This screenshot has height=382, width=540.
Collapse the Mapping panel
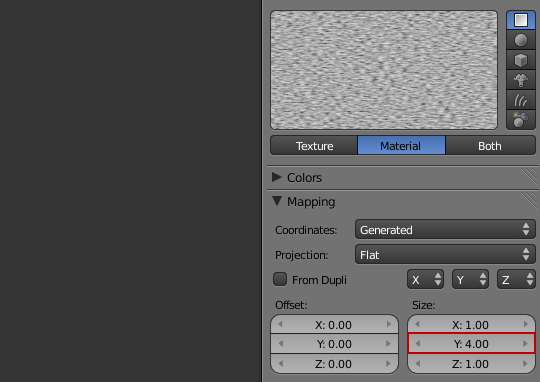[x=277, y=201]
